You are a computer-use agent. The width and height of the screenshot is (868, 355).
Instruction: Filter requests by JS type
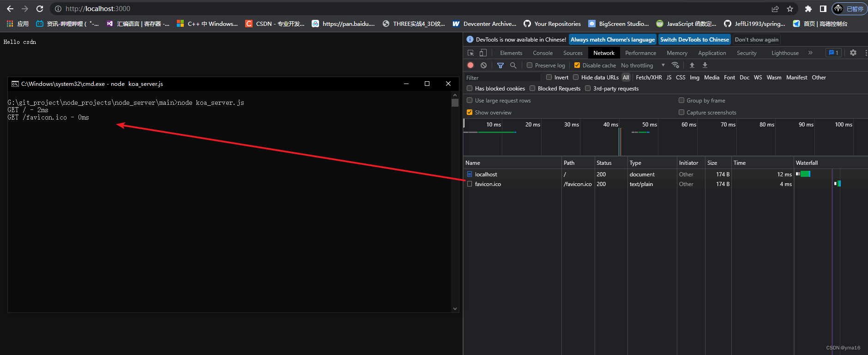pos(669,77)
